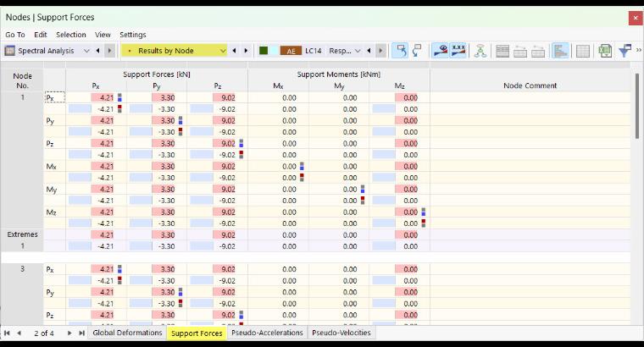
Task: Go to previous table page
Action: (19, 333)
